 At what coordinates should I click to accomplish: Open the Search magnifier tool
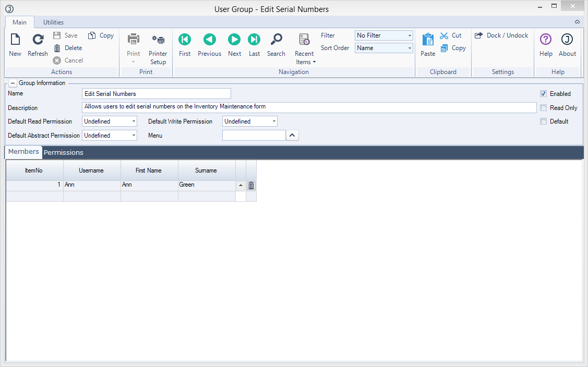pos(276,40)
